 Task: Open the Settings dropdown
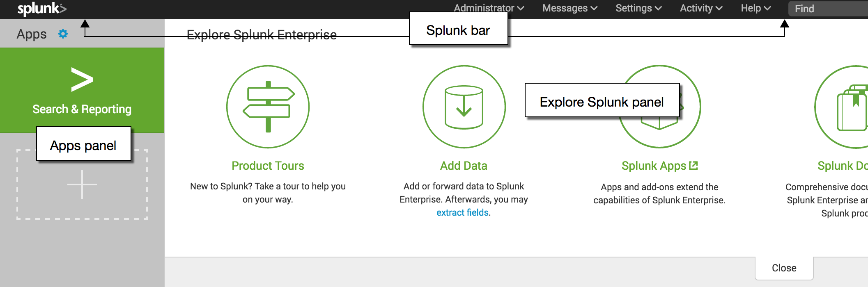pyautogui.click(x=638, y=8)
